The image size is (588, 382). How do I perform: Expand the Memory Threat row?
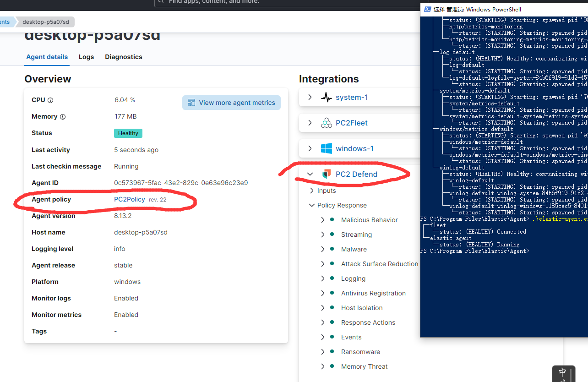tap(323, 366)
